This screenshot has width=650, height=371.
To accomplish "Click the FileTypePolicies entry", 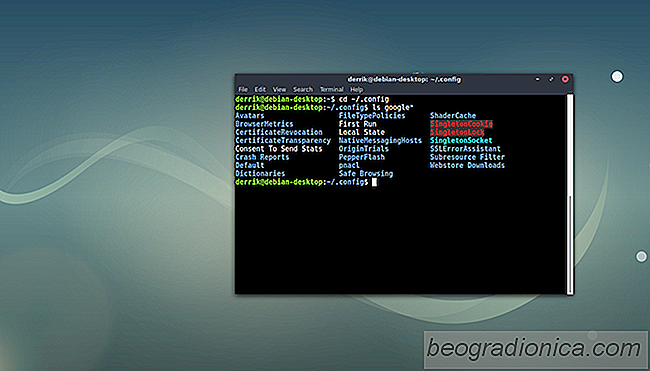I will (x=372, y=116).
